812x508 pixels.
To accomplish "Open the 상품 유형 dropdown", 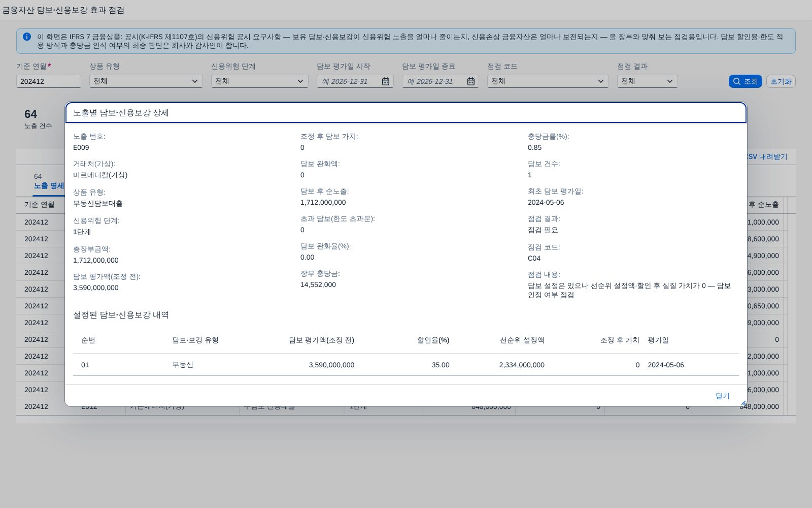I will (146, 81).
